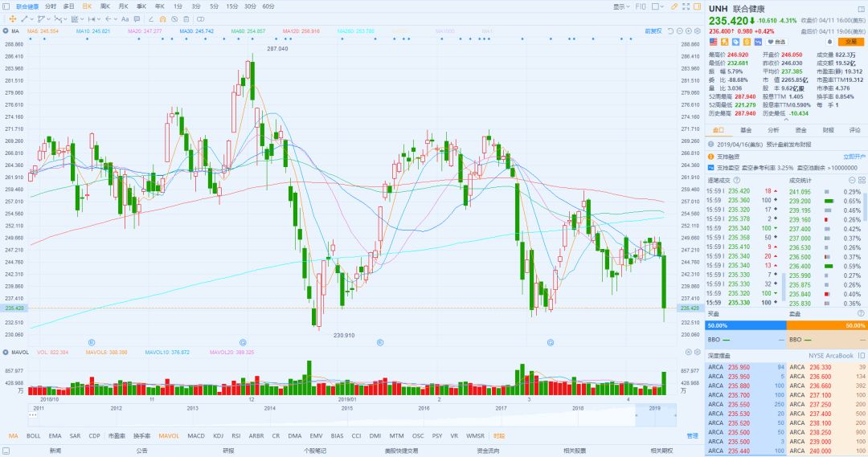Image resolution: width=868 pixels, height=457 pixels.
Task: Open the Financials tab in quote panel
Action: tap(828, 130)
